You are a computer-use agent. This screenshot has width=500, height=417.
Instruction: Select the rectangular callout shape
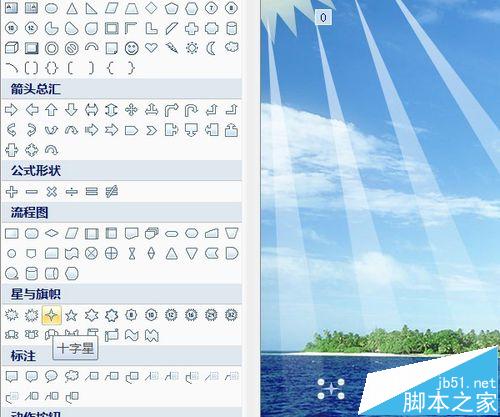click(x=12, y=377)
